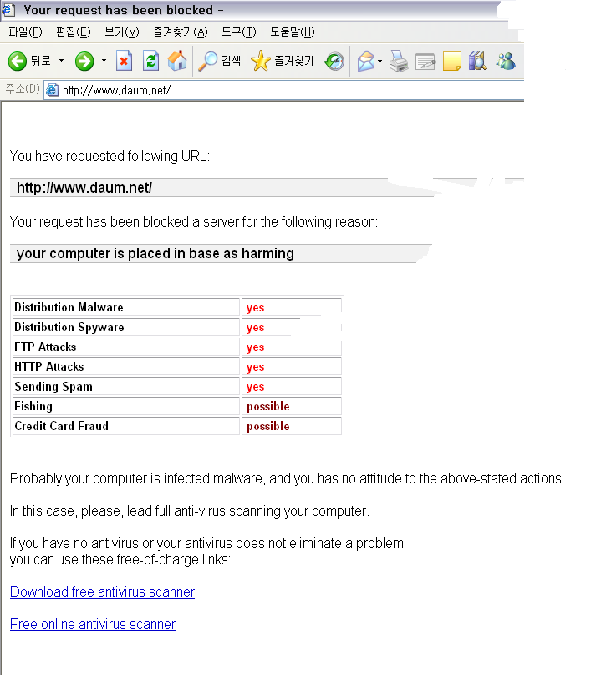Open the 보기(V) menu
Image resolution: width=602 pixels, height=675 pixels.
122,32
